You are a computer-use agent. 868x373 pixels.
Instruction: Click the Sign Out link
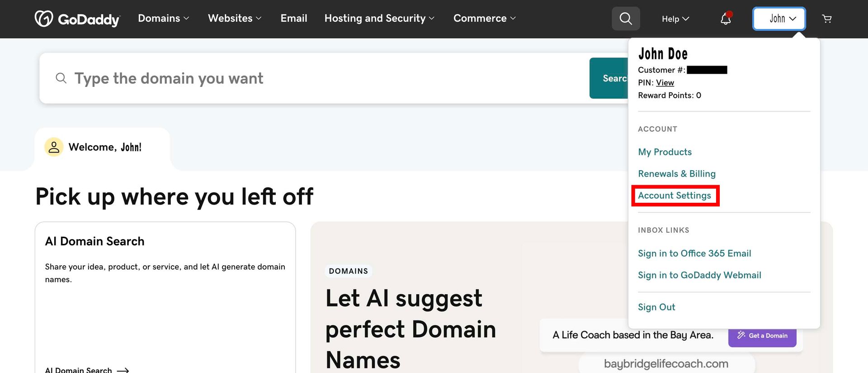tap(656, 307)
